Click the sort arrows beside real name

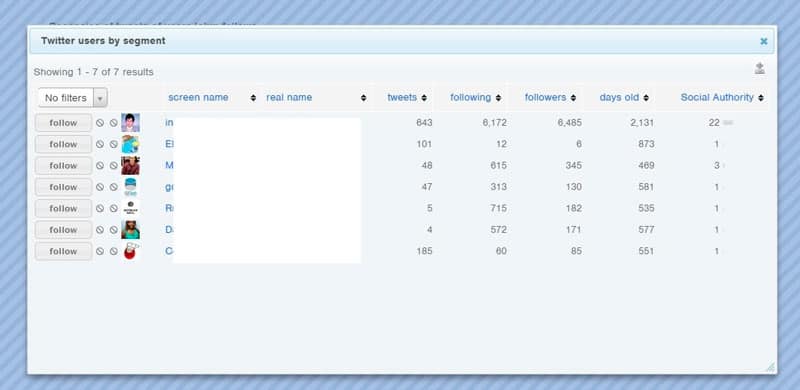pyautogui.click(x=363, y=98)
